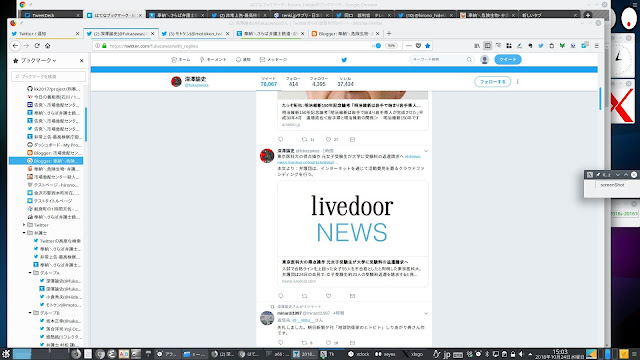
Task: Open the three-dot profile options menu
Action: point(518,82)
